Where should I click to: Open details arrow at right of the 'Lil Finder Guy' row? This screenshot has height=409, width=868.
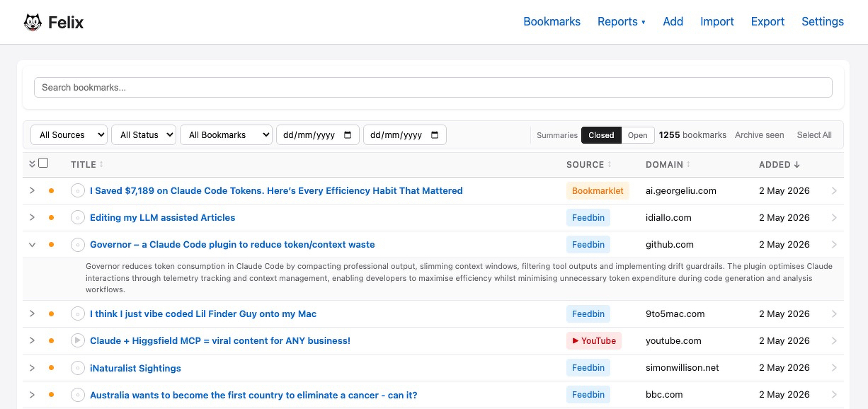click(x=834, y=313)
